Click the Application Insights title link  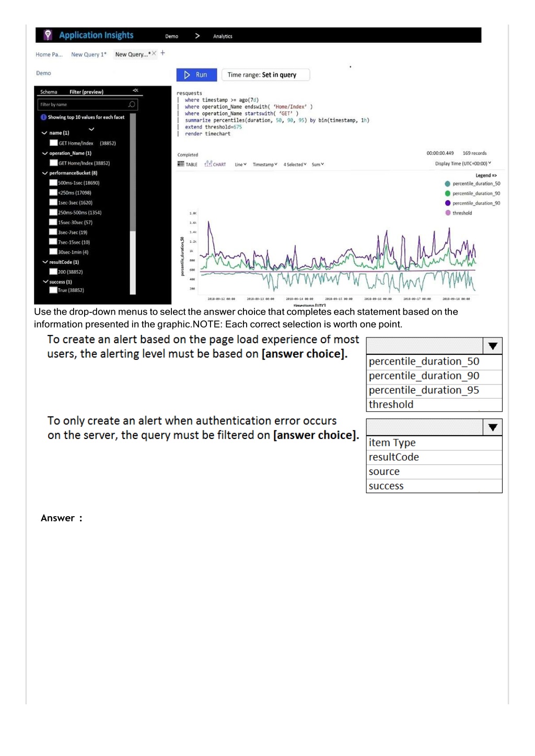[x=96, y=35]
